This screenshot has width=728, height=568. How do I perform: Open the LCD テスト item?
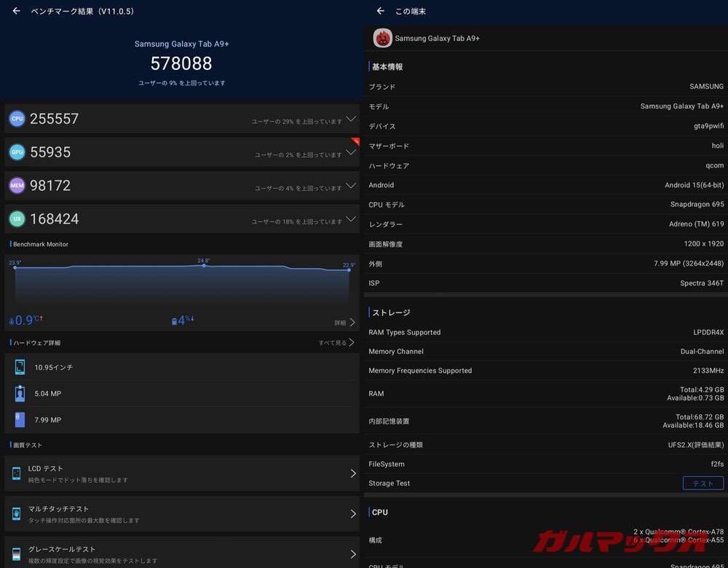182,473
